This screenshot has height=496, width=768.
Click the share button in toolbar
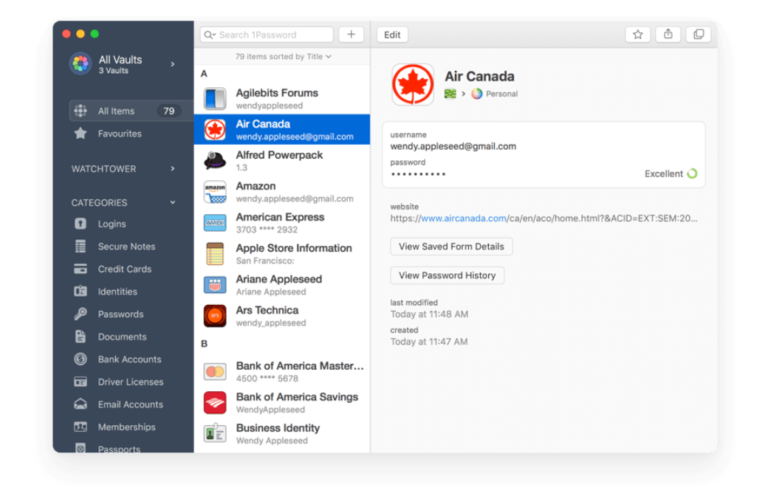668,34
